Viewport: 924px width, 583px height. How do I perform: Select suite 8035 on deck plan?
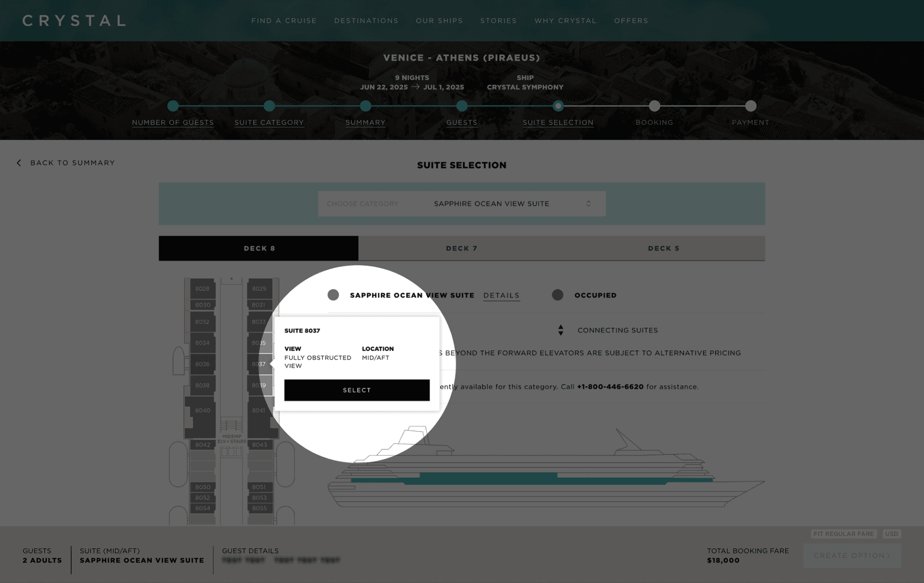tap(259, 343)
